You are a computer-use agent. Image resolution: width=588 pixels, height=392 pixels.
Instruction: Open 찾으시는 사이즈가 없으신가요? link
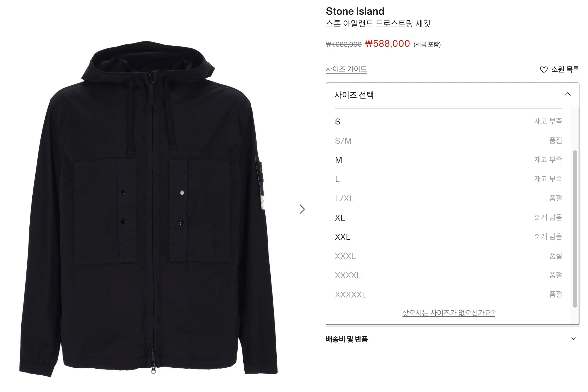[x=448, y=313]
